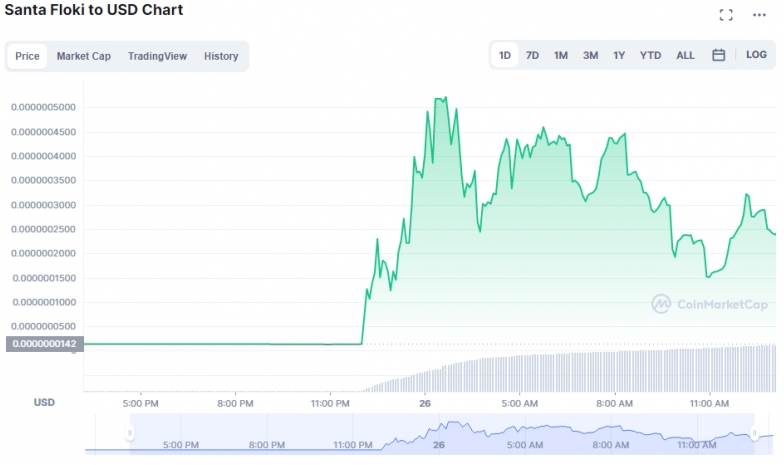Click the 0.0000002500 y-axis label
784x465 pixels.
coord(44,230)
